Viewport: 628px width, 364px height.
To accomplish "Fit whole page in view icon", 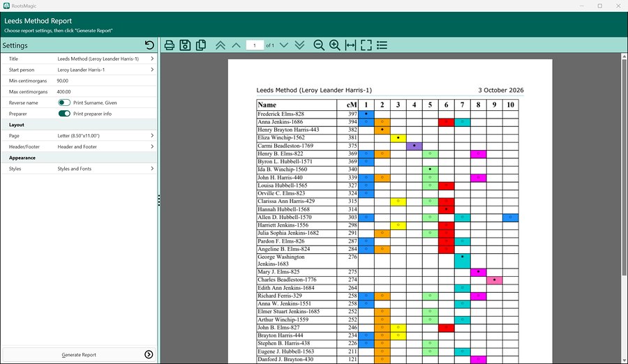I will click(x=366, y=45).
